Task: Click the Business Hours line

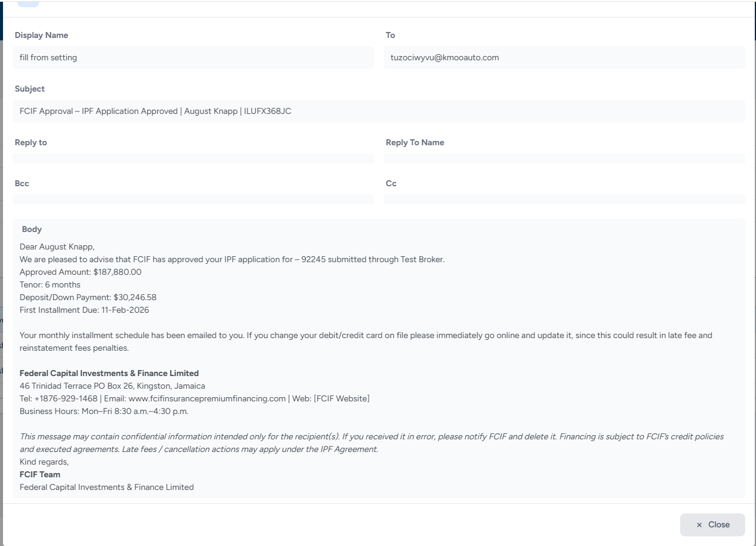Action: 104,411
